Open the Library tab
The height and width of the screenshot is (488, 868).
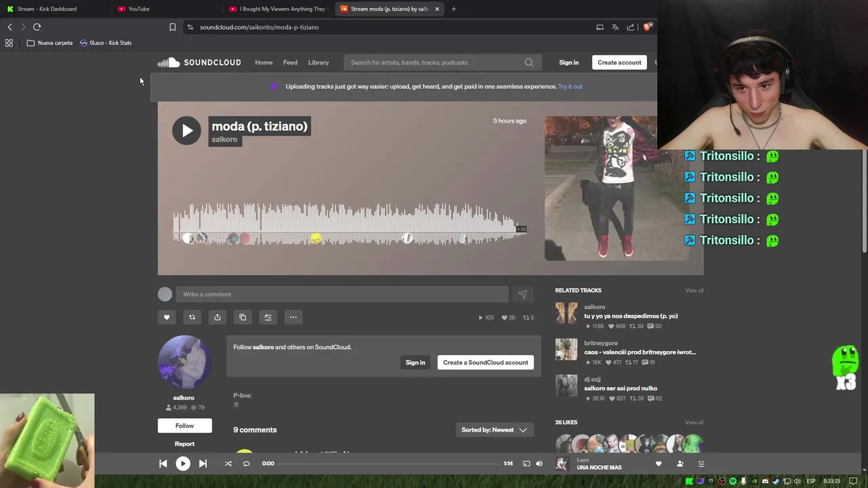318,62
